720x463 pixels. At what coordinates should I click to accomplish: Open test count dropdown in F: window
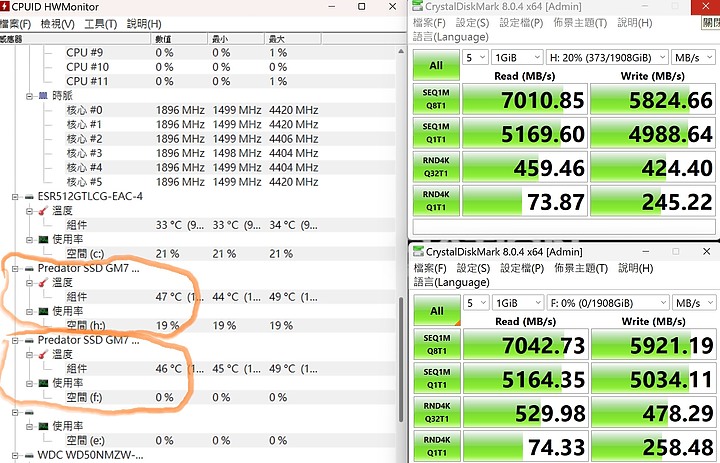[x=476, y=303]
